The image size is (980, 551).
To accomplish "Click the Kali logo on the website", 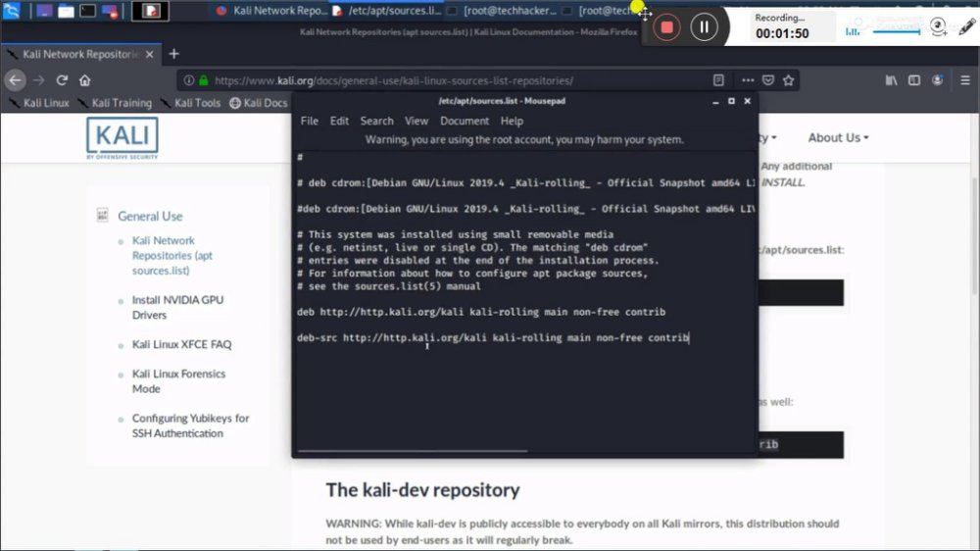I will tap(122, 138).
